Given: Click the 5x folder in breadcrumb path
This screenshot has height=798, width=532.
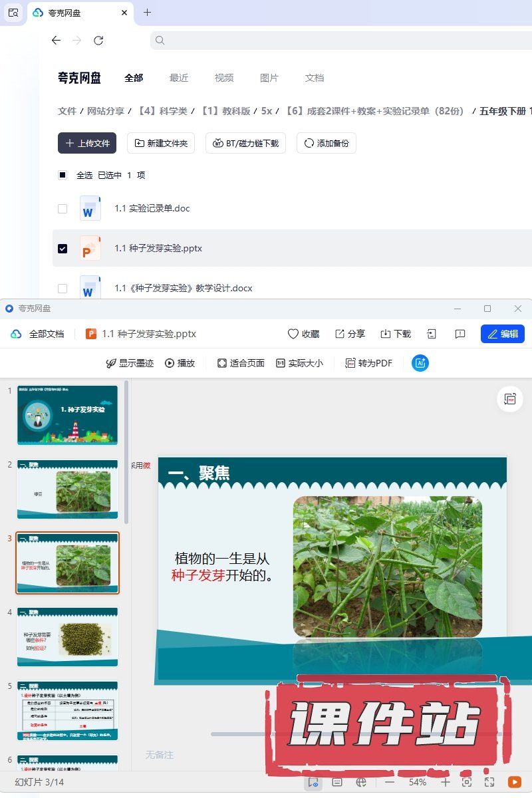Looking at the screenshot, I should [x=267, y=111].
